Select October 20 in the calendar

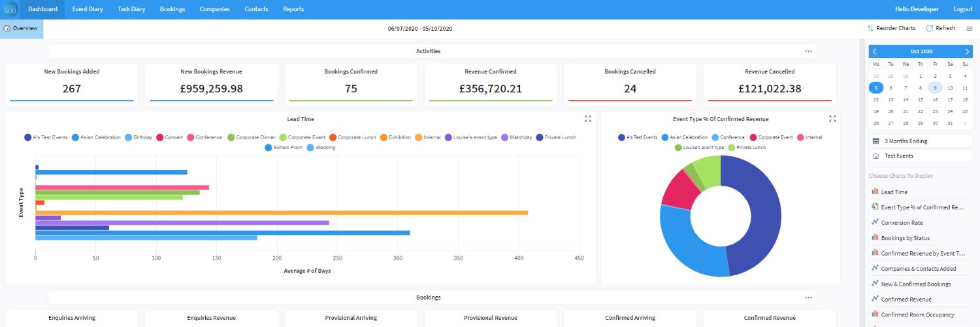(x=890, y=111)
